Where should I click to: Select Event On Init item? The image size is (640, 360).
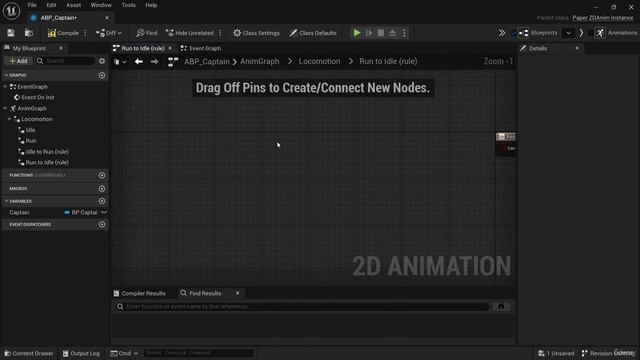click(x=34, y=98)
